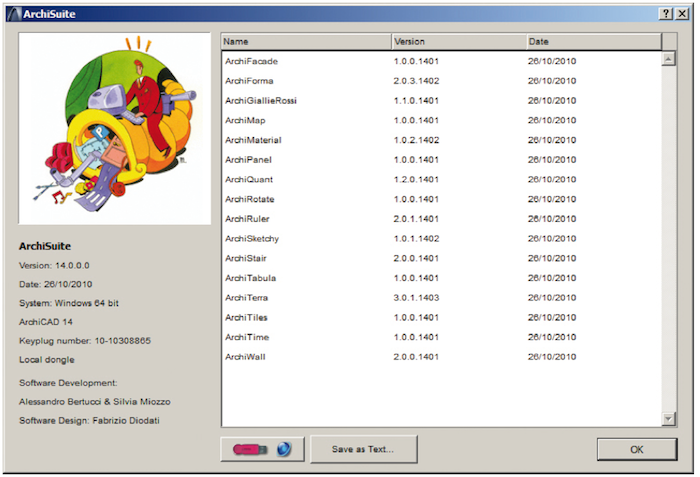Sort list by Date column header
Image resolution: width=700 pixels, height=477 pixels.
(x=594, y=42)
